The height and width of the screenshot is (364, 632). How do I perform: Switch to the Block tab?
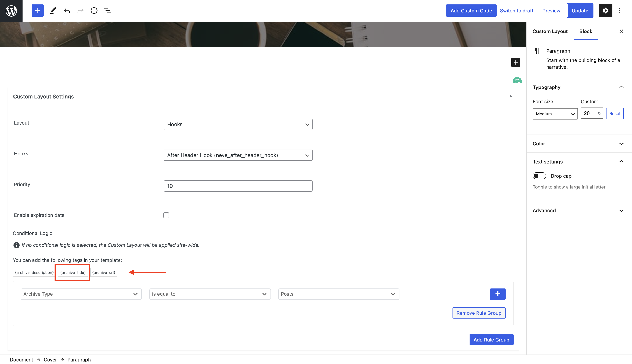[586, 31]
